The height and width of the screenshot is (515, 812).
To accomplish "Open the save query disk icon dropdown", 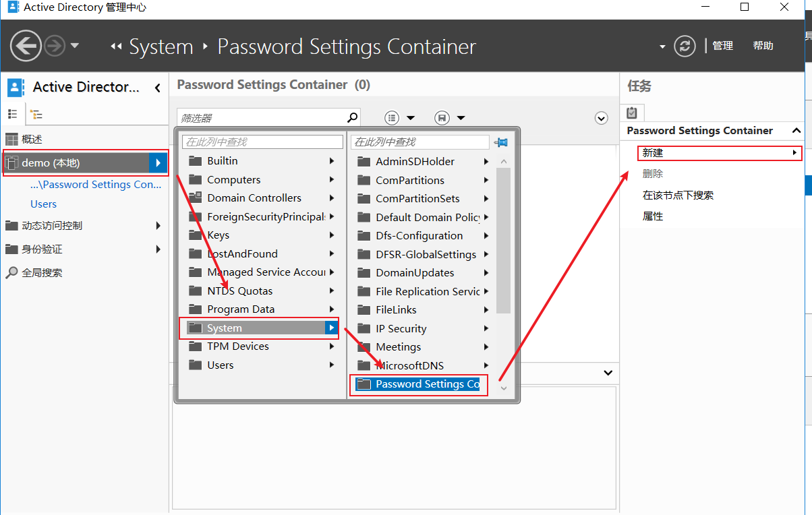I will click(450, 118).
